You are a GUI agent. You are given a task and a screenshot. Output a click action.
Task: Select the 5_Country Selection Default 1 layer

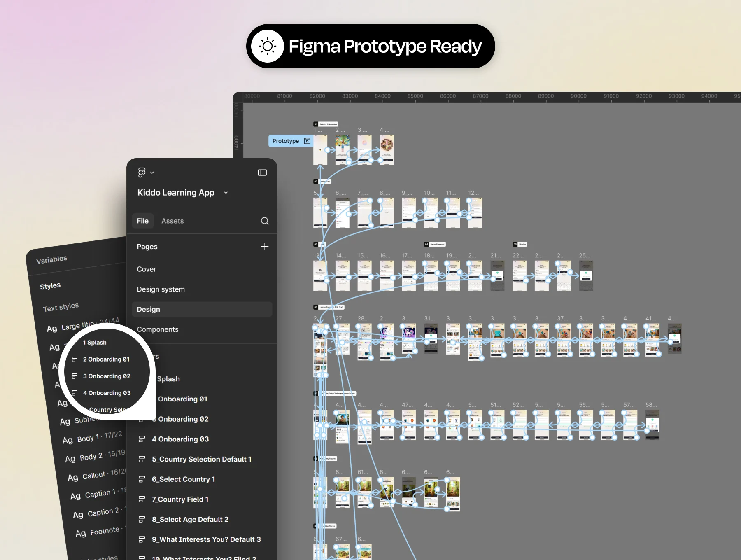(202, 459)
